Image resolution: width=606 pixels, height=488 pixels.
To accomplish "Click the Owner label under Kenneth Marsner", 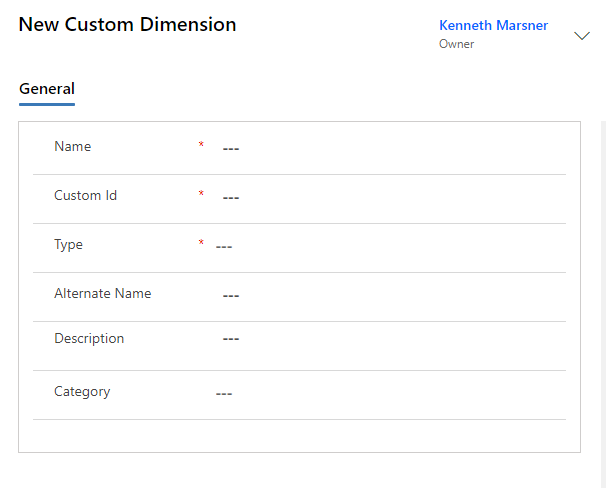I will (456, 44).
